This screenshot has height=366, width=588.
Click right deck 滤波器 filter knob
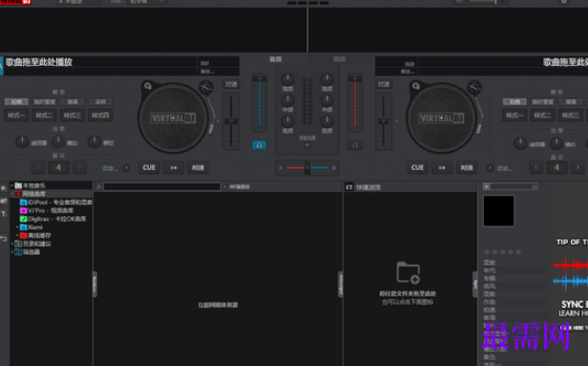coord(520,143)
